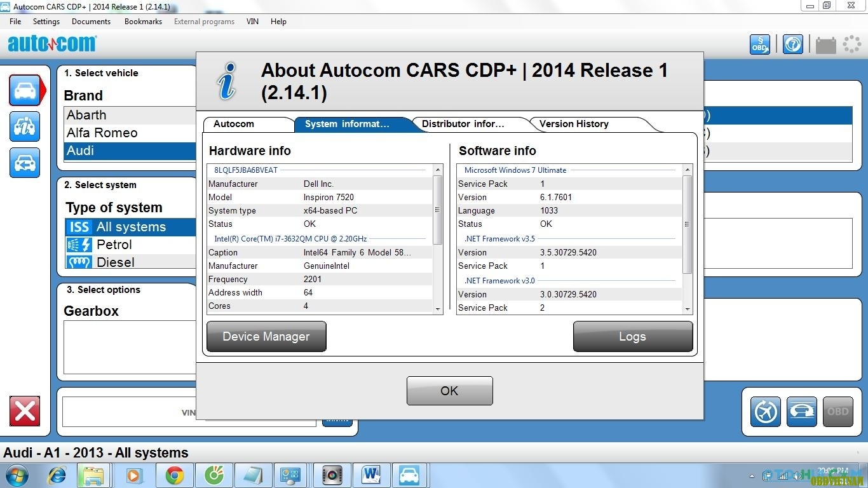868x488 pixels.
Task: Open the Help menu
Action: [x=278, y=22]
